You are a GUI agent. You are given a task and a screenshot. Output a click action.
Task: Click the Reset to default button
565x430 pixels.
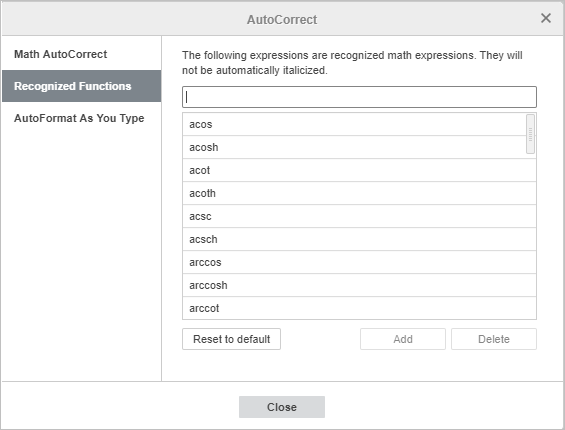[231, 339]
